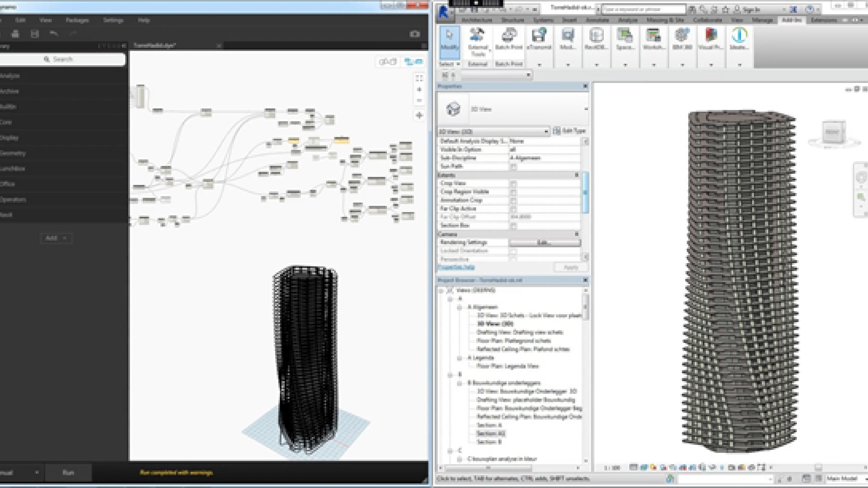The height and width of the screenshot is (488, 868).
Task: Click the Dynamo undo arrow icon
Action: pos(54,33)
